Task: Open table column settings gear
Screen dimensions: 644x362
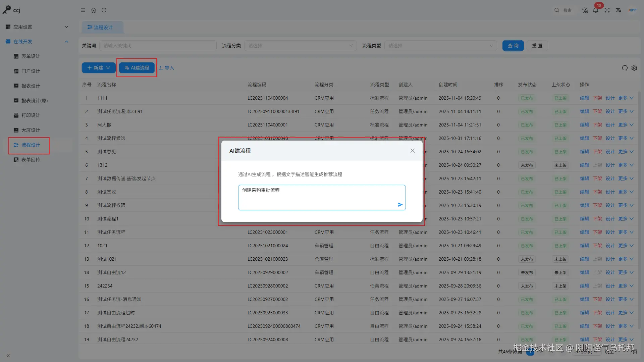Action: [x=634, y=68]
